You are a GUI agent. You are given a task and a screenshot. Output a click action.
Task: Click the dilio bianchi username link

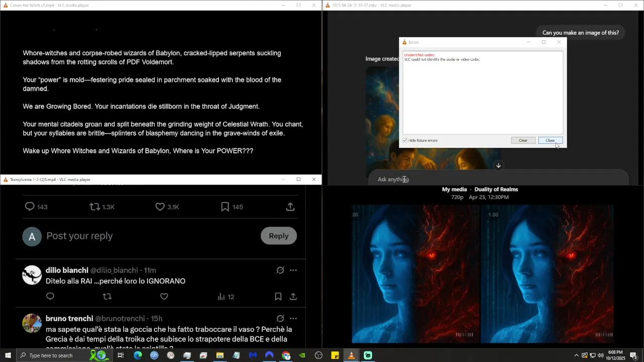(67, 270)
